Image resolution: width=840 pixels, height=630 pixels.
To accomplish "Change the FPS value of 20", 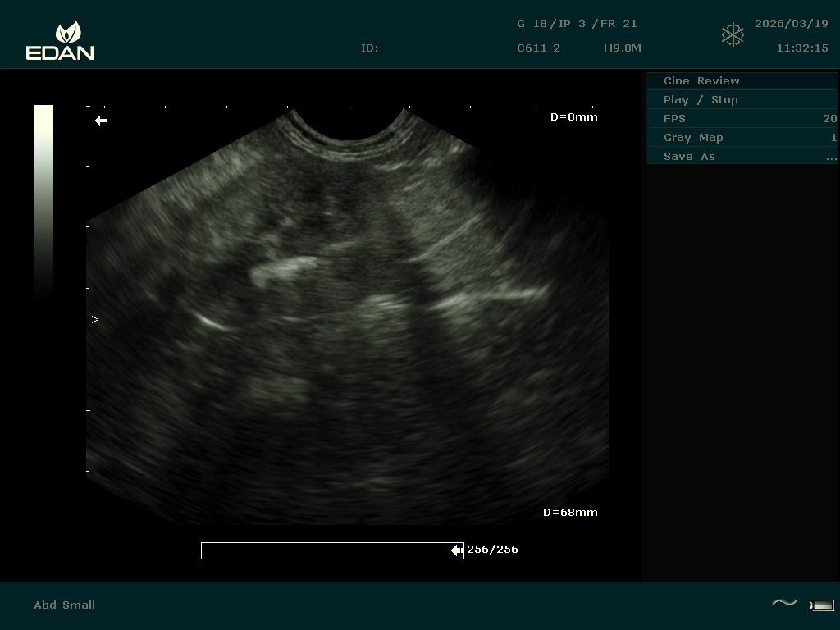I will 829,119.
